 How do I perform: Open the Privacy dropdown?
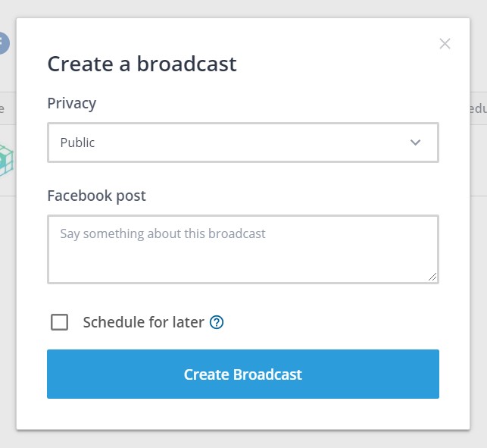click(243, 143)
